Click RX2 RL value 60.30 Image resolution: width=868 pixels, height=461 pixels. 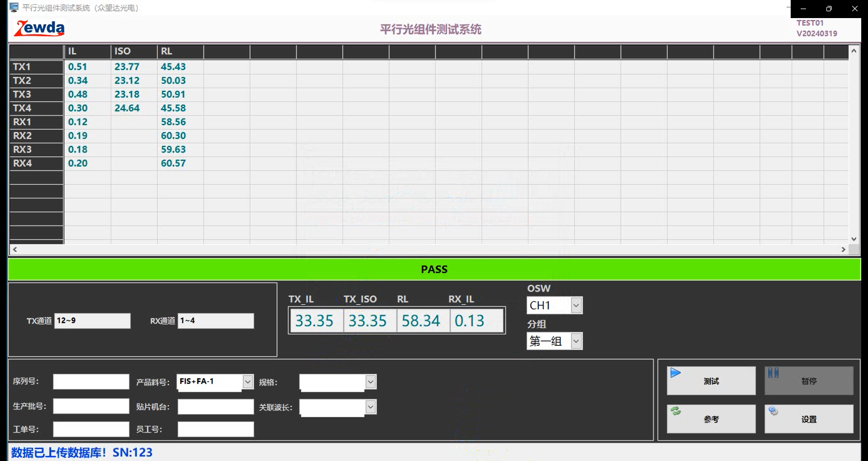pyautogui.click(x=174, y=136)
